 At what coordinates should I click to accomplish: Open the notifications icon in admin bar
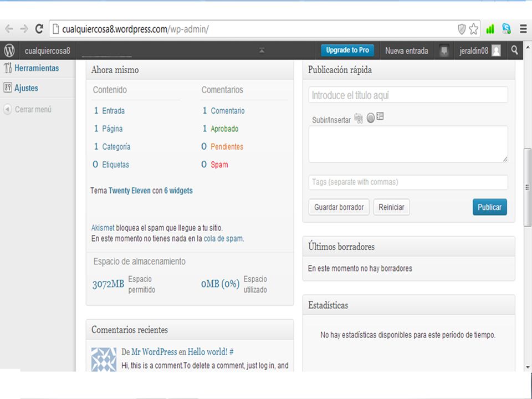(x=444, y=51)
